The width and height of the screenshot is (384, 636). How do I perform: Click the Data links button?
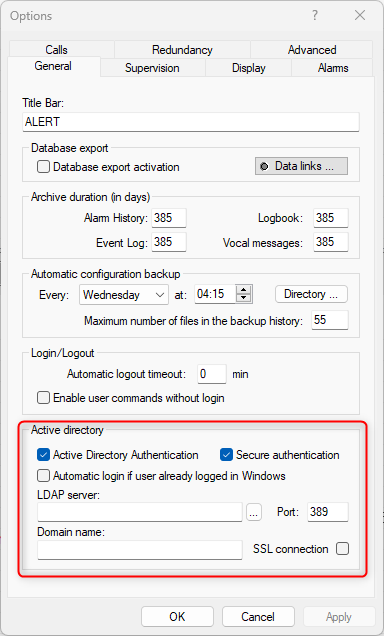coord(301,166)
